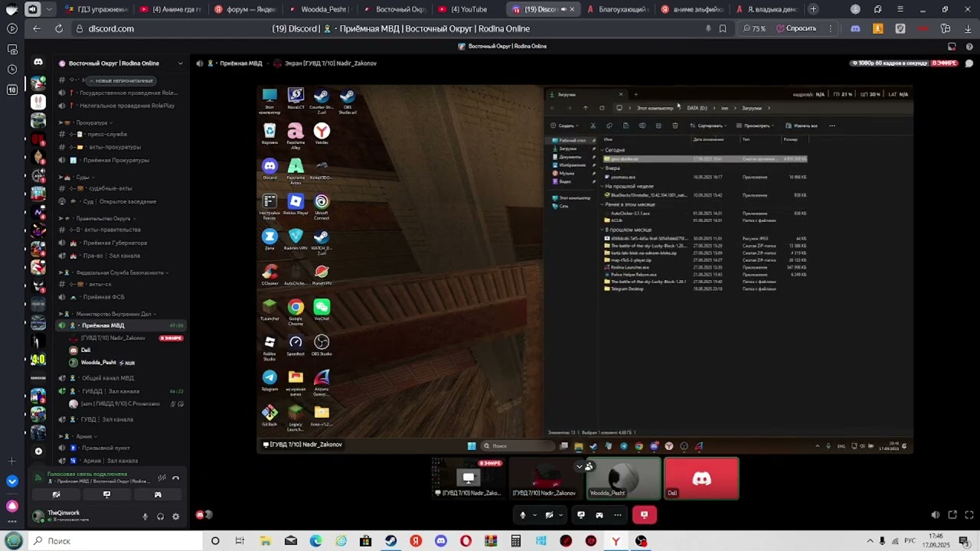Adjust the stream volume speaker control
The image size is (980, 551).
click(935, 515)
